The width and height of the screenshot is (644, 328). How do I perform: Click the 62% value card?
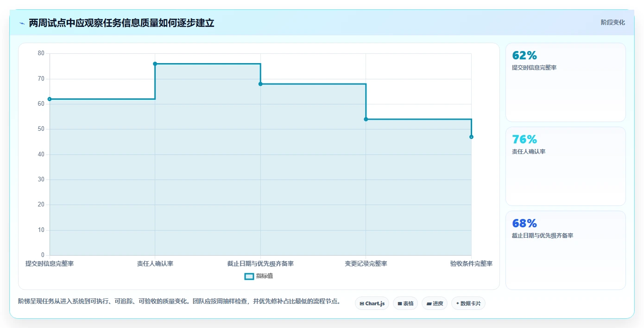coord(565,82)
